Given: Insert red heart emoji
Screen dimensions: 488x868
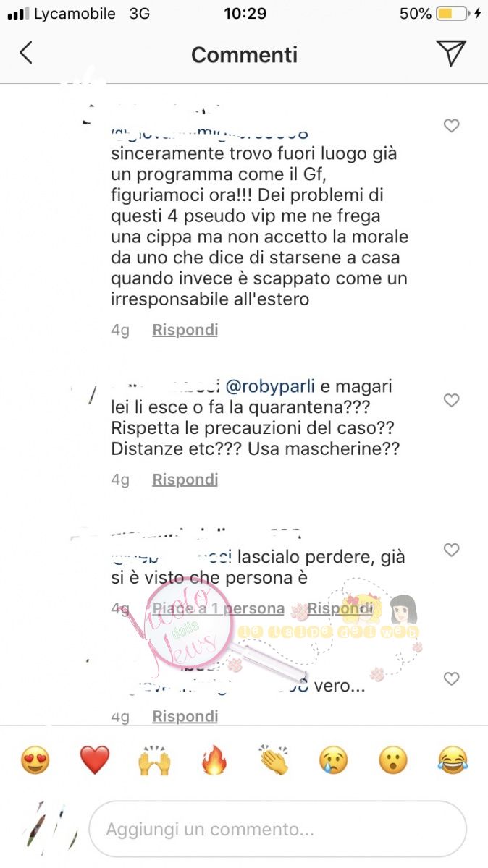Looking at the screenshot, I should point(94,760).
